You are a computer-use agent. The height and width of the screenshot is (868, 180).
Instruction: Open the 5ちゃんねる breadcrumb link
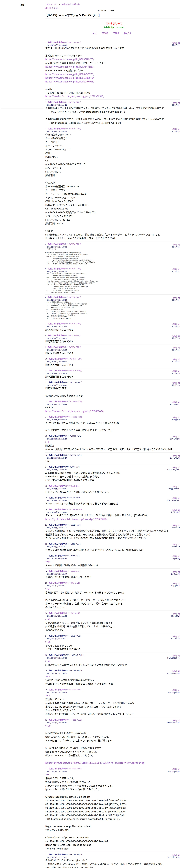coord(50,4)
